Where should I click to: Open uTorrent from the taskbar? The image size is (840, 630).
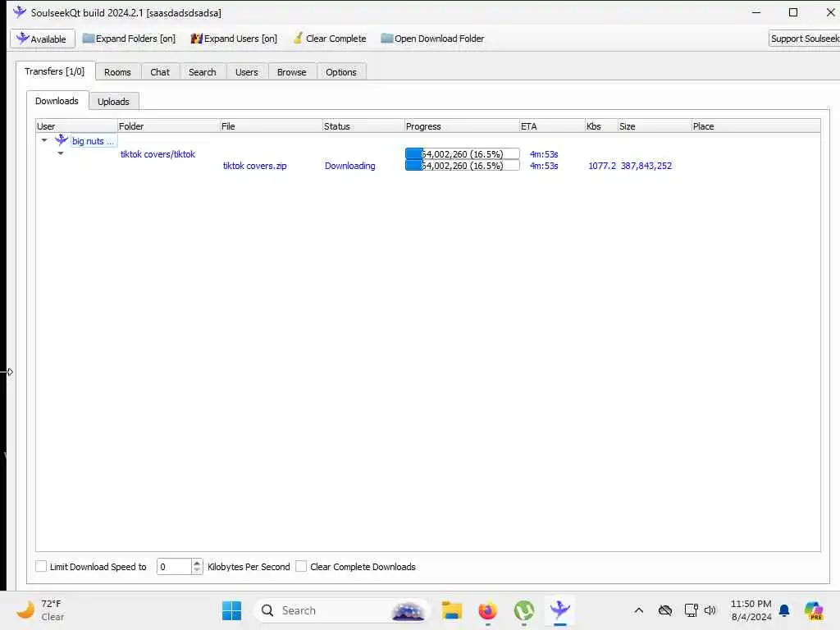pyautogui.click(x=523, y=610)
